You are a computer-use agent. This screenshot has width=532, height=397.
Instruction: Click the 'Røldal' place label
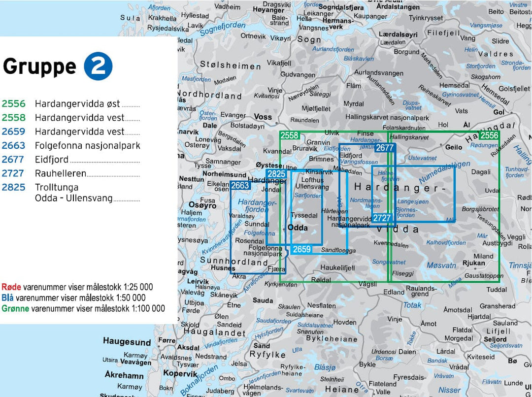click(321, 280)
